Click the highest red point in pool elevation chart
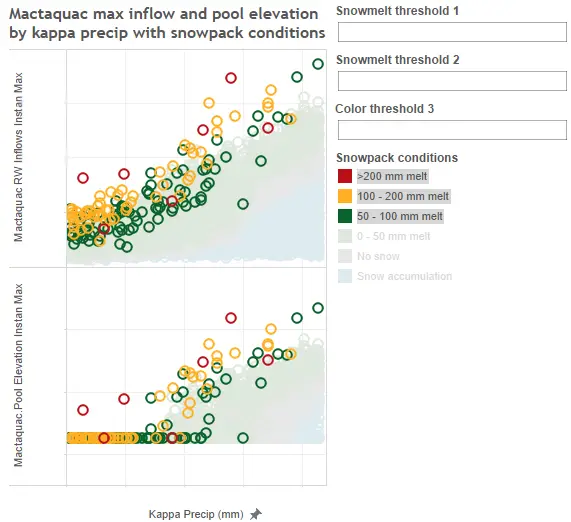 (231, 318)
